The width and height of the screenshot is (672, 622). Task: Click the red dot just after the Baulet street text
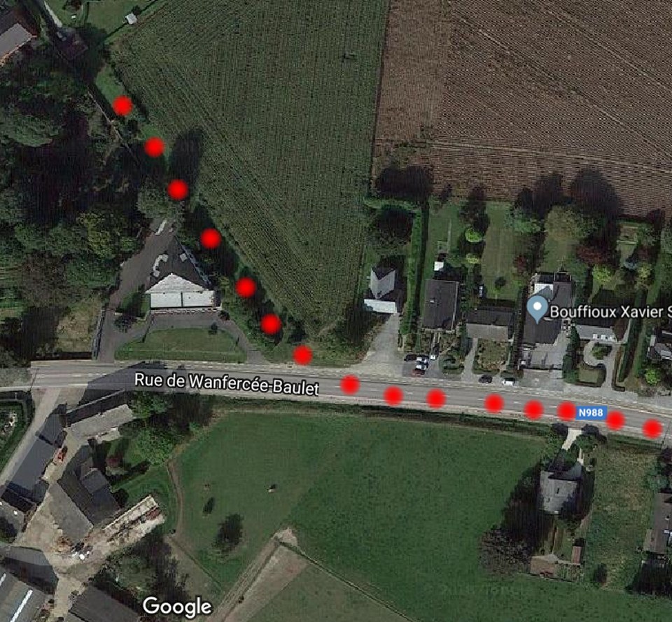[350, 384]
